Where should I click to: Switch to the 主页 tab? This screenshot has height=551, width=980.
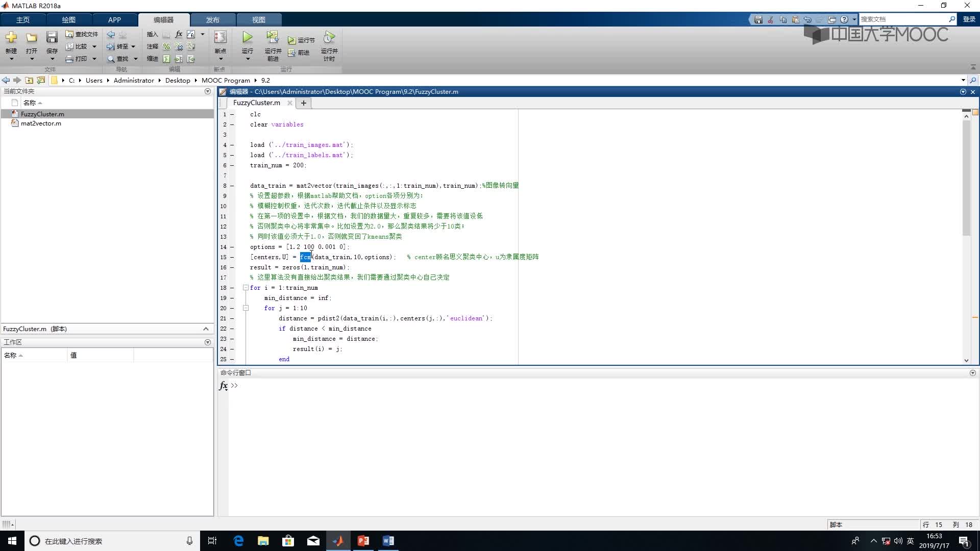tap(23, 19)
